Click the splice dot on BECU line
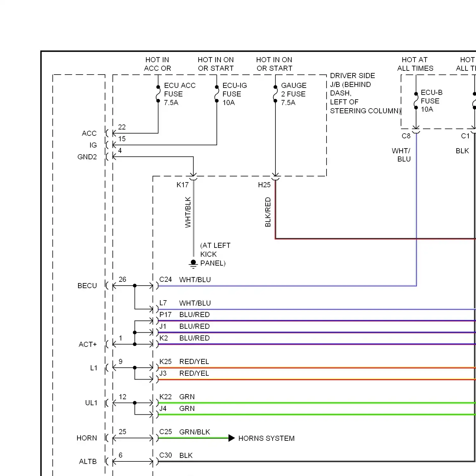Screen dimensions: 476x476 (x=135, y=286)
